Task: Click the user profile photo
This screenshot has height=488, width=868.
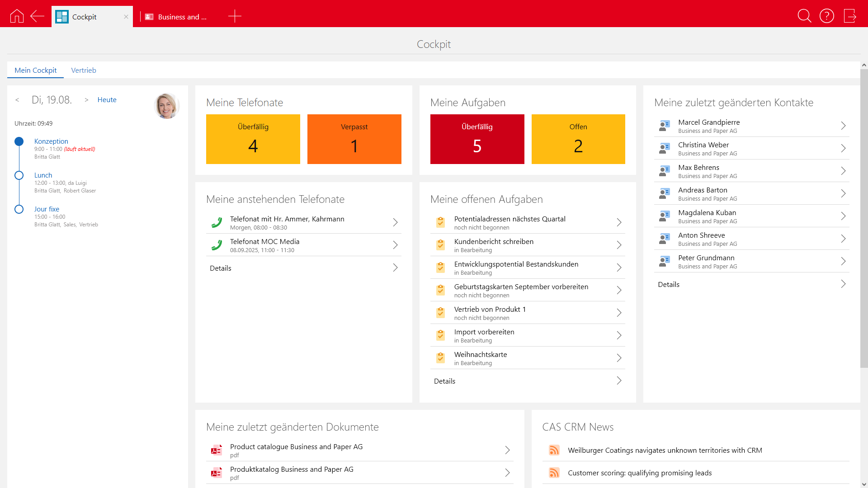Action: point(166,106)
